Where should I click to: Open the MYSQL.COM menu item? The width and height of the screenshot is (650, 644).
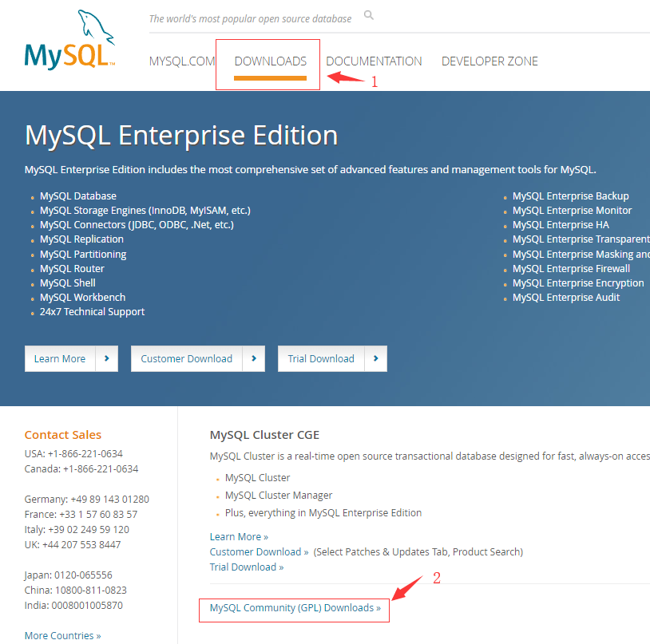coord(182,61)
